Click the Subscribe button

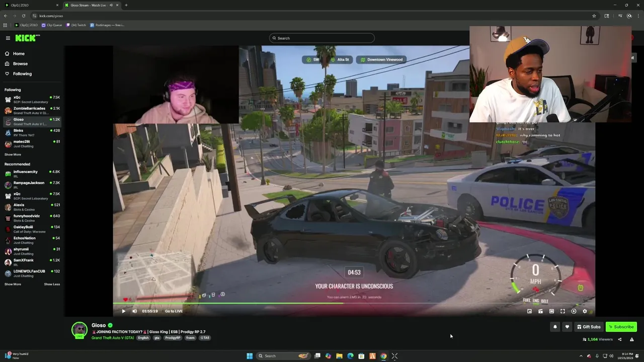(621, 327)
